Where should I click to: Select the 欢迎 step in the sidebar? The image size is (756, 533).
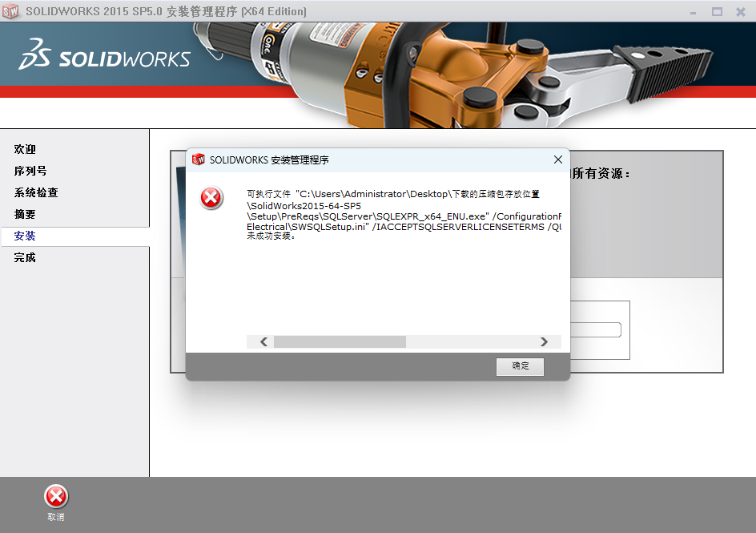(26, 149)
